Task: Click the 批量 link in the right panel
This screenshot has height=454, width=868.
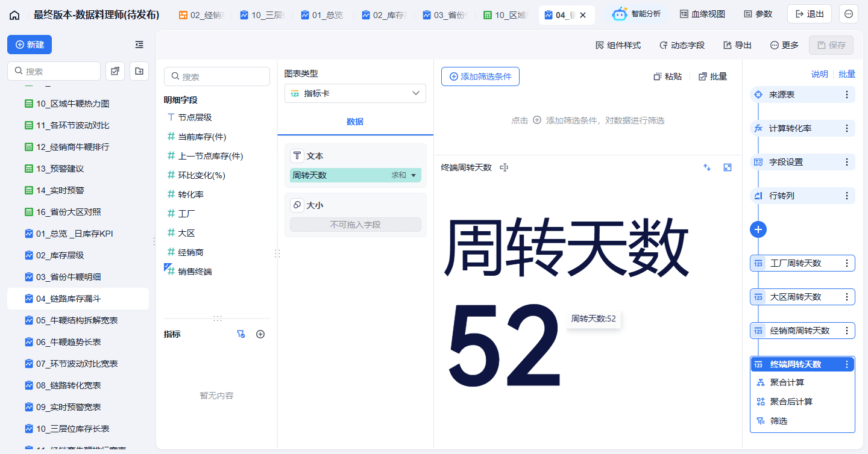Action: point(847,74)
